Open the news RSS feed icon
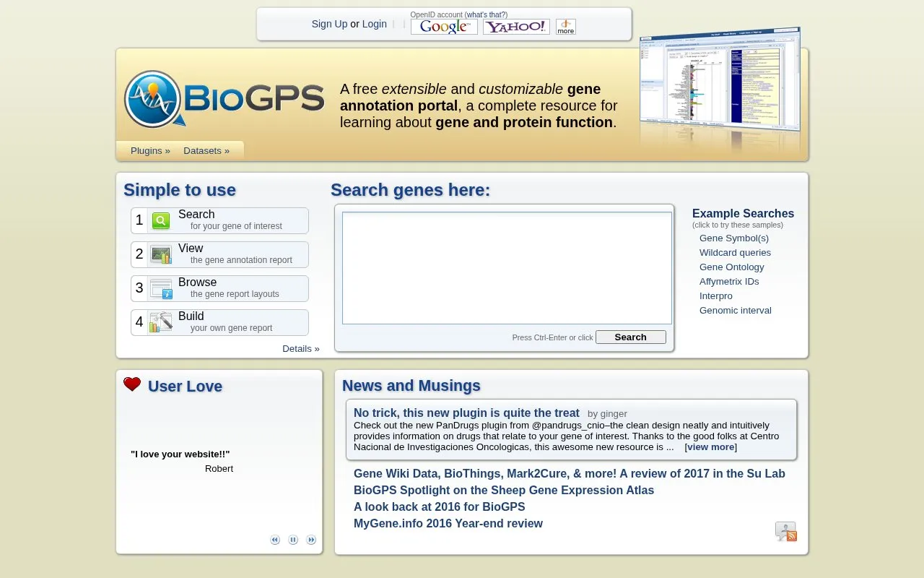Viewport: 924px width, 578px height. [785, 532]
